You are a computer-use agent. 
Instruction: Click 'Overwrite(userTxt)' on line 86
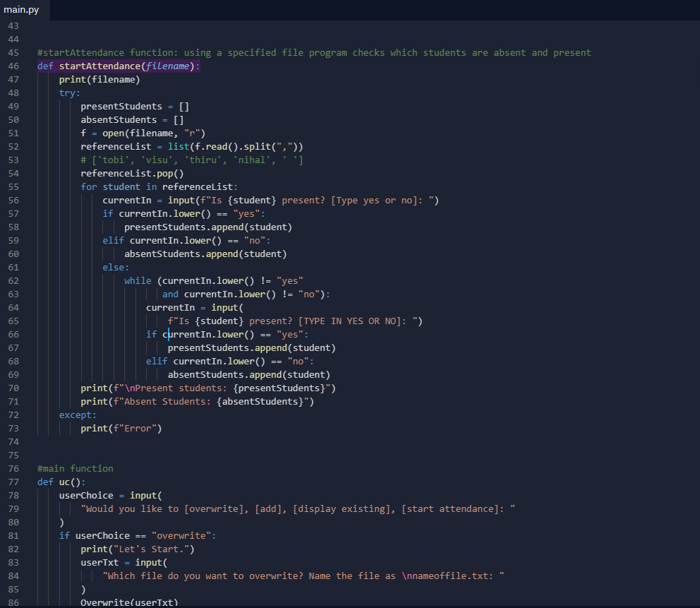click(129, 602)
